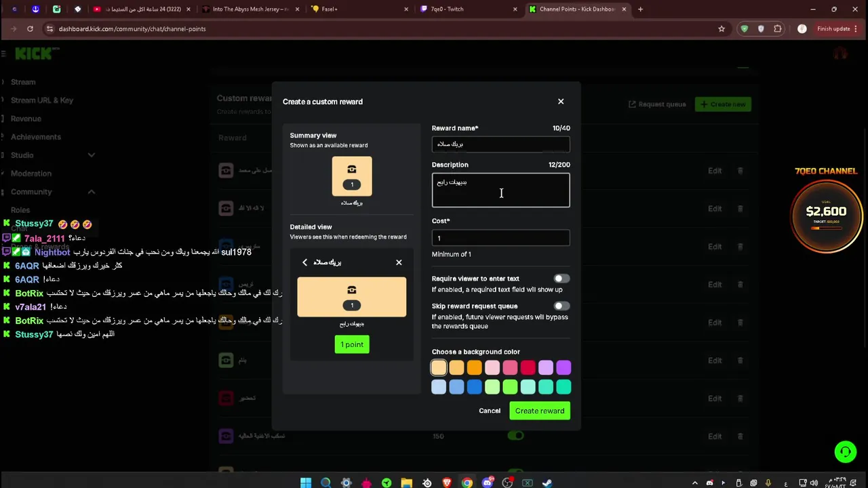Toggle Require viewer to enter text
Screen dimensions: 868x488
(x=561, y=279)
